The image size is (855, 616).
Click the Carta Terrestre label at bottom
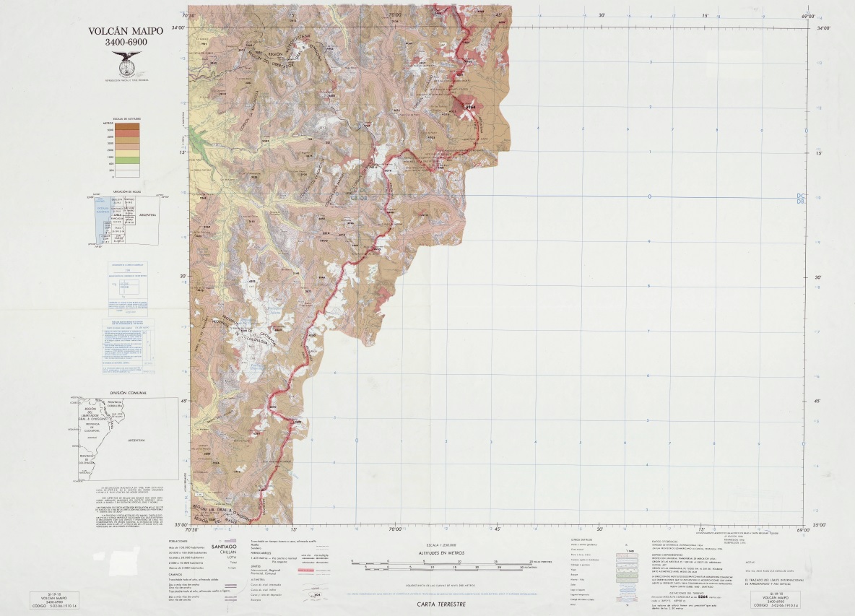point(440,603)
